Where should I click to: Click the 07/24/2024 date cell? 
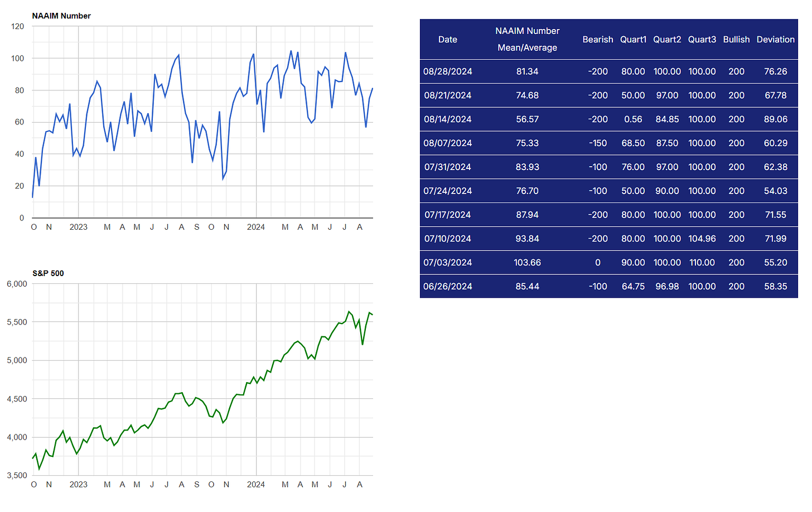tap(447, 191)
